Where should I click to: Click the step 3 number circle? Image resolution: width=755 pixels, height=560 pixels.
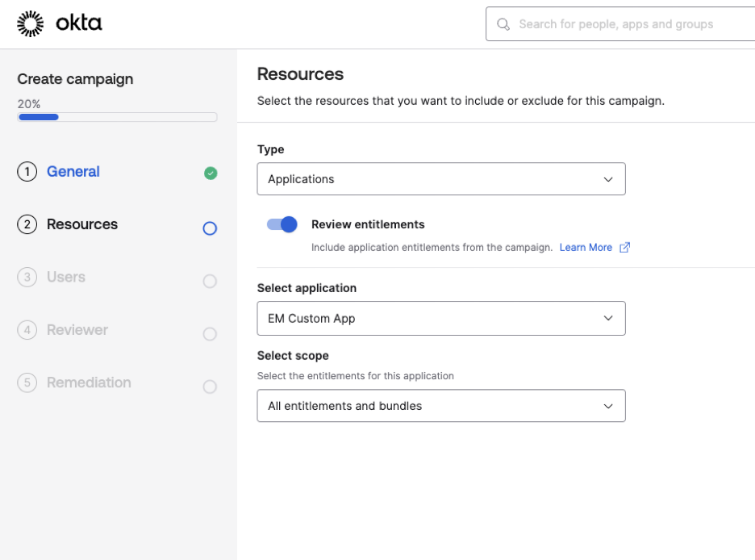[27, 278]
